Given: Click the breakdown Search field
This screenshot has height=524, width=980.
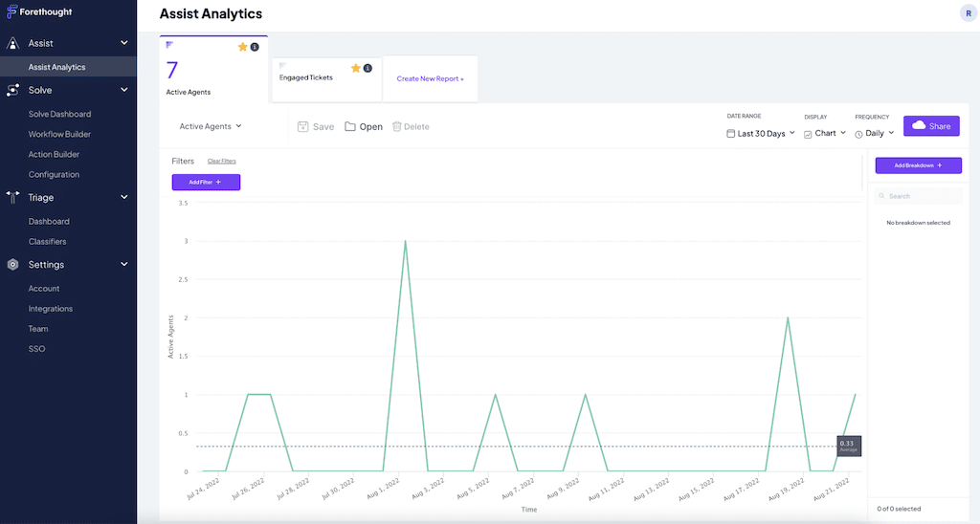Looking at the screenshot, I should point(919,196).
